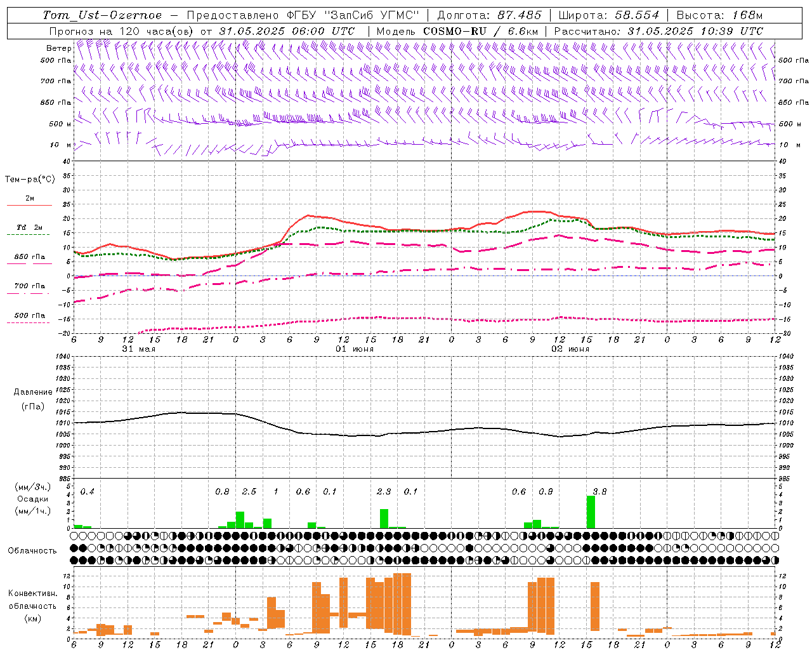
Task: Click the Ветер section label
Action: 58,48
